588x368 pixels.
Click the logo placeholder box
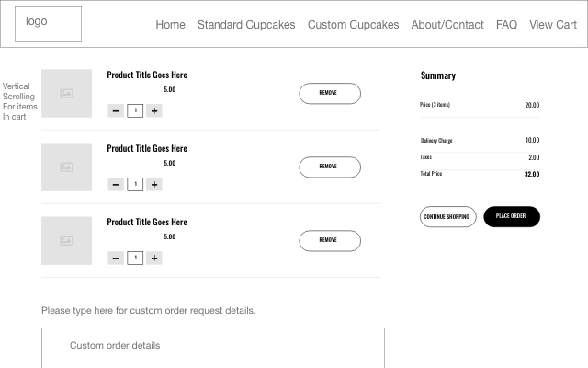pyautogui.click(x=48, y=25)
